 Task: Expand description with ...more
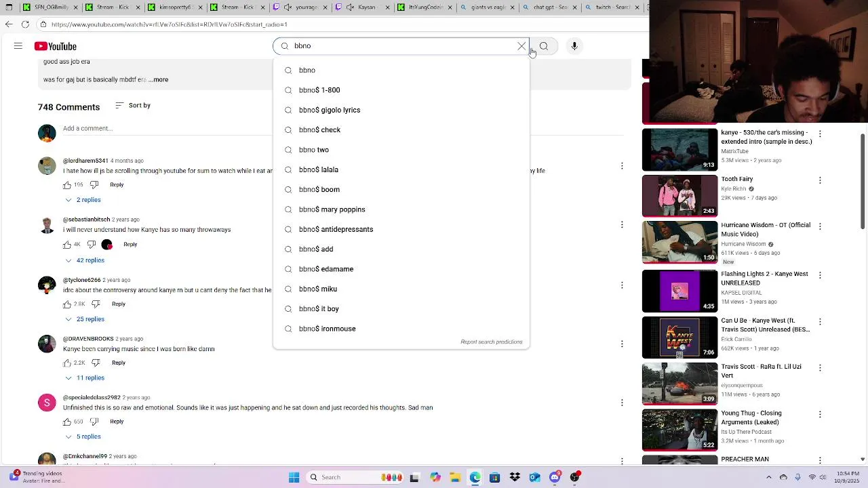[x=158, y=79]
